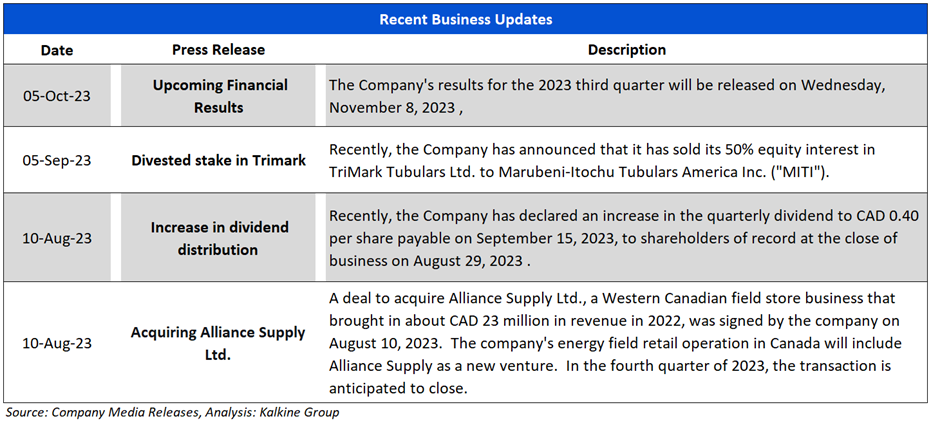
Task: Click the Recent Business Updates title bar
Action: pyautogui.click(x=465, y=19)
